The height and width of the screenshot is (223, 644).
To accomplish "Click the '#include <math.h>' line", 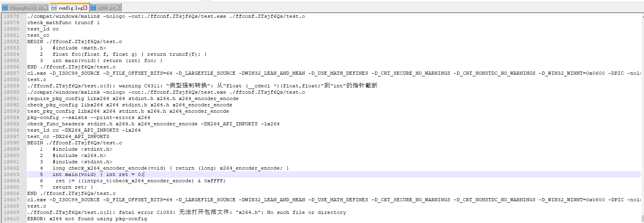I will click(79, 48).
